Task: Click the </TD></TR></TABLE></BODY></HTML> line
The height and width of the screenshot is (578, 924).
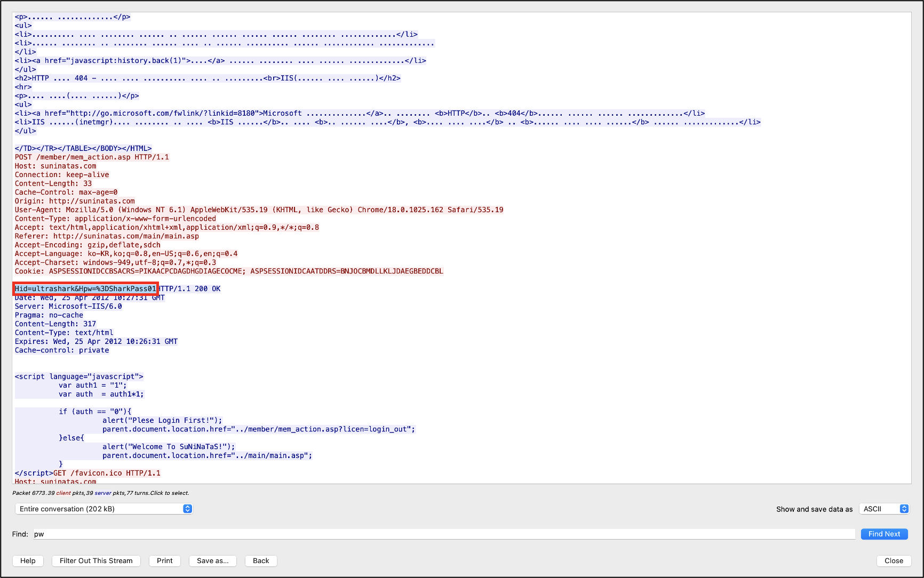Action: pos(83,148)
